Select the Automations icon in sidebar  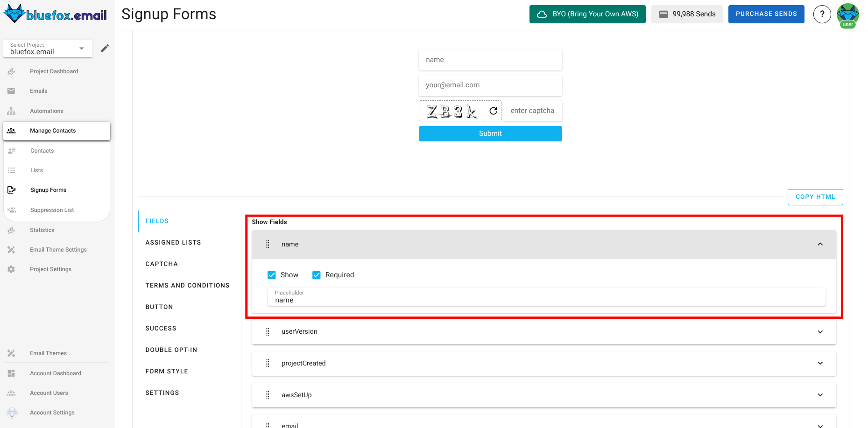[11, 111]
